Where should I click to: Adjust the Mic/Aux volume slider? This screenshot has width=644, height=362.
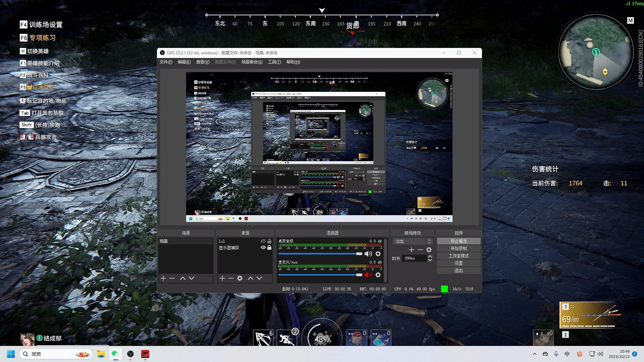click(320, 275)
